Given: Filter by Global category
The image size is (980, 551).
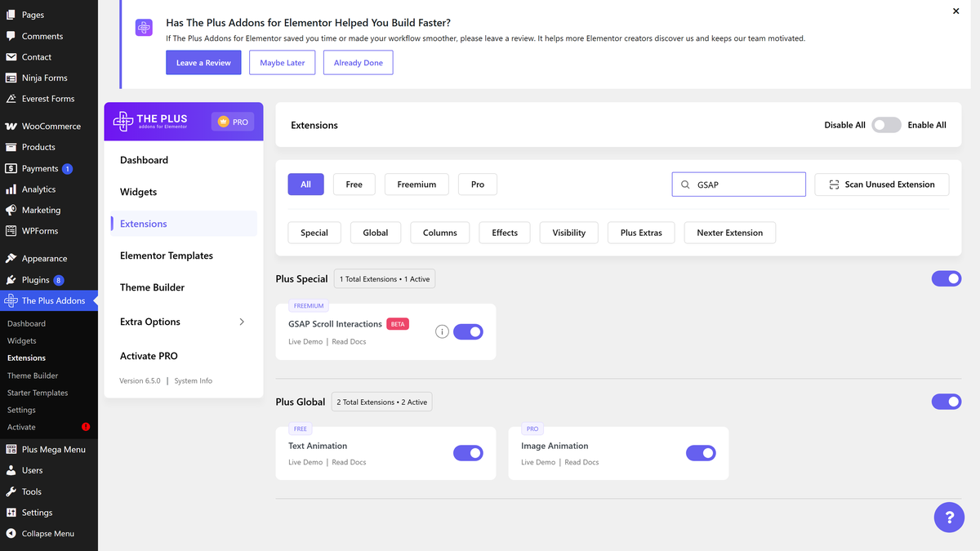Looking at the screenshot, I should (x=376, y=233).
